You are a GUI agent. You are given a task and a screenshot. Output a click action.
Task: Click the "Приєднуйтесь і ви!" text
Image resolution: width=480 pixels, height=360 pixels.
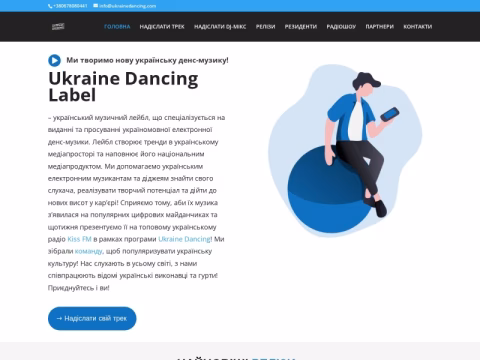coord(79,288)
